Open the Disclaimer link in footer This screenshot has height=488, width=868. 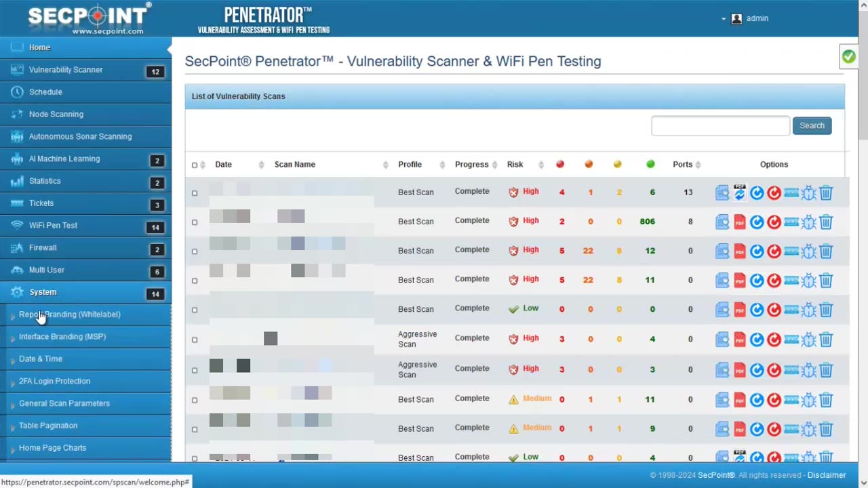pyautogui.click(x=827, y=475)
